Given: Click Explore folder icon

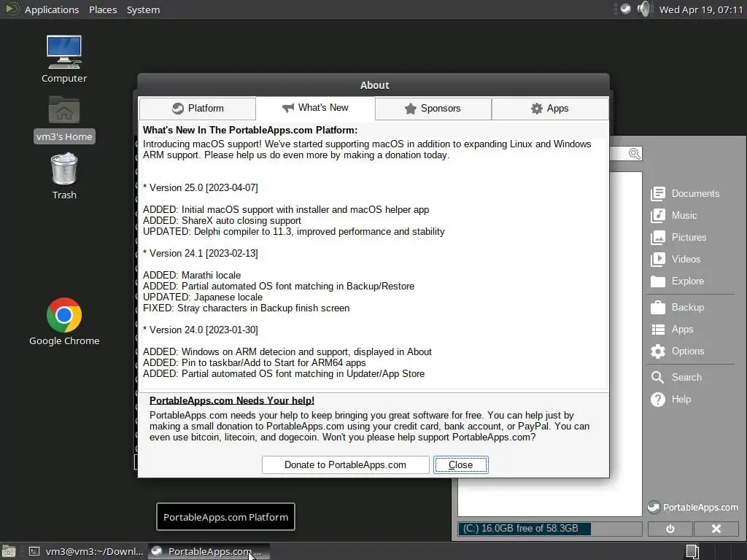Looking at the screenshot, I should coord(658,281).
